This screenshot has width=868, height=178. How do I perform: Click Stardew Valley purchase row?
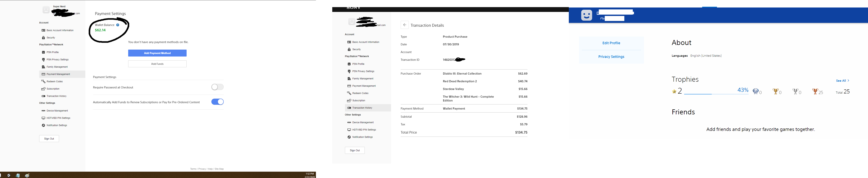(485, 89)
